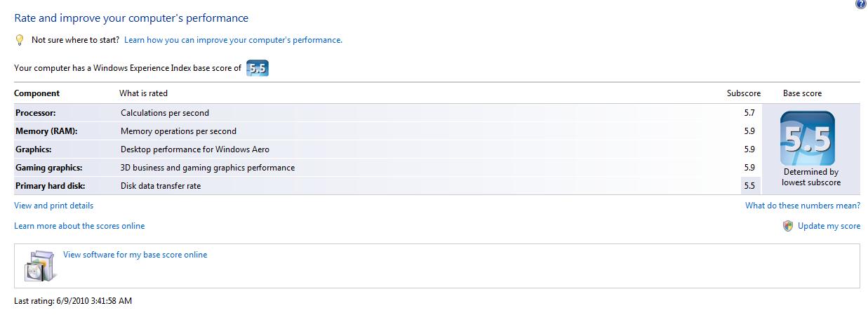This screenshot has height=334, width=868.
Task: Click Determined by lowest subscore caption
Action: [x=810, y=177]
